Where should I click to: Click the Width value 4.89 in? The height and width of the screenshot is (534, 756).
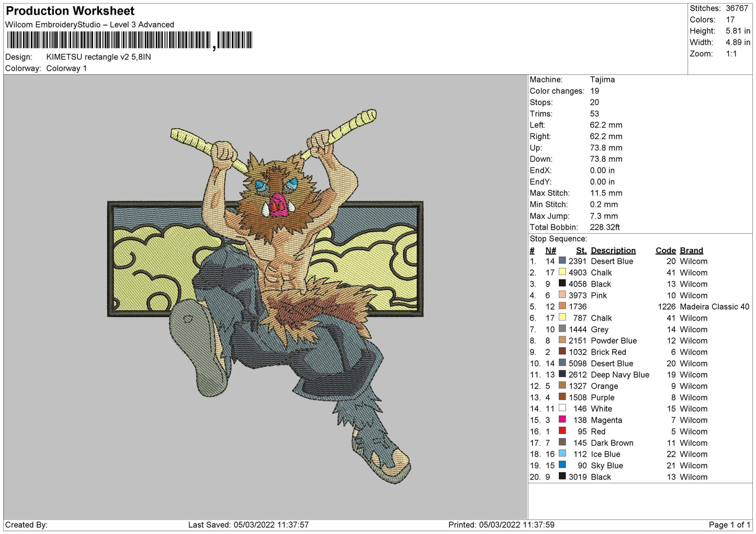pyautogui.click(x=738, y=42)
